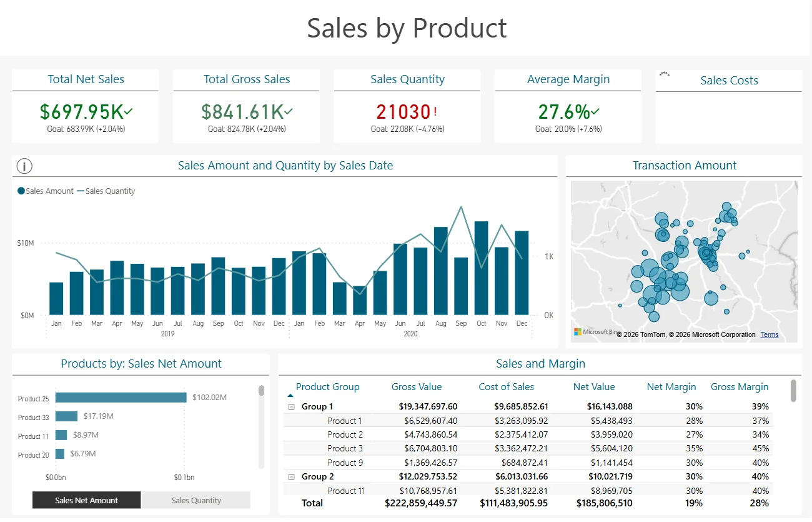This screenshot has height=522, width=812.
Task: Click the green checkmark next to $697.95K
Action: point(129,111)
